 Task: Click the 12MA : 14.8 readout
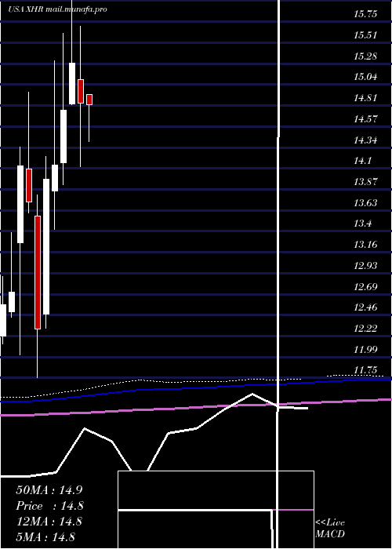point(49,522)
